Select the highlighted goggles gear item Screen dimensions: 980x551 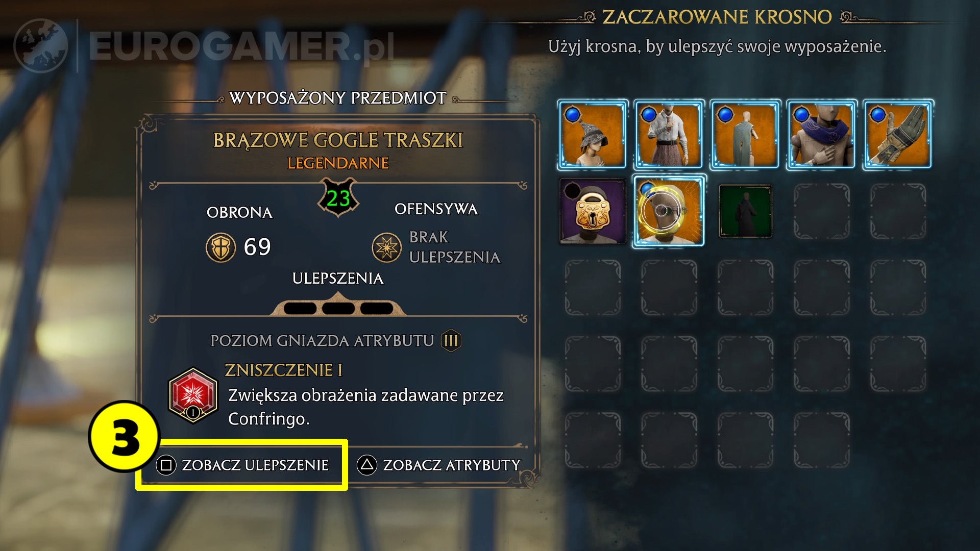669,211
